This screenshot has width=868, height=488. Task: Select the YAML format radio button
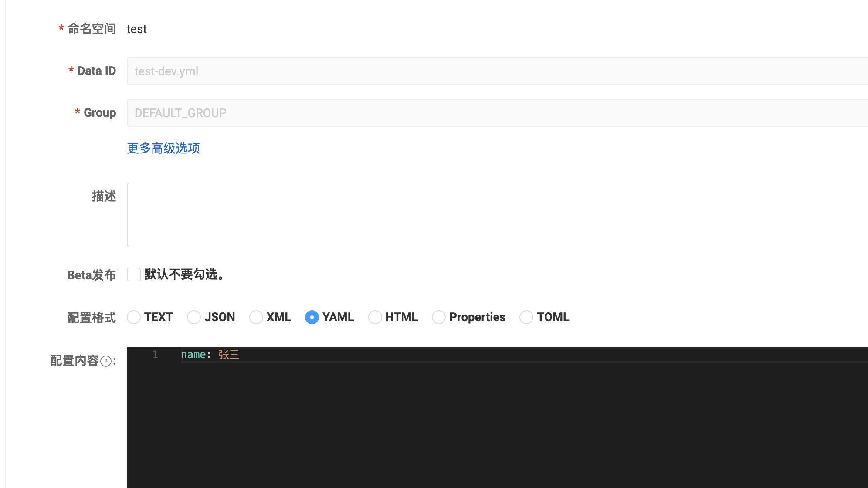coord(312,317)
